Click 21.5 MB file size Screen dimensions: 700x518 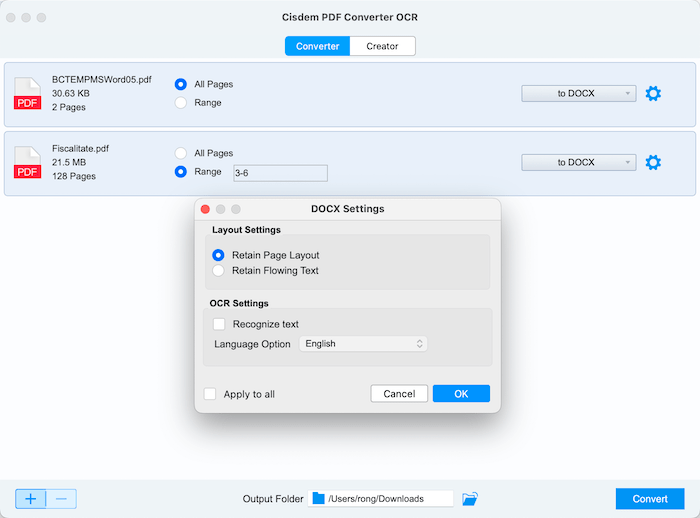click(x=69, y=162)
